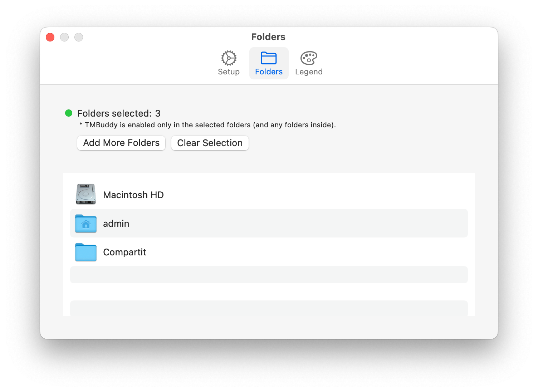This screenshot has height=392, width=538.
Task: Click the Folders window title text
Action: (x=268, y=37)
